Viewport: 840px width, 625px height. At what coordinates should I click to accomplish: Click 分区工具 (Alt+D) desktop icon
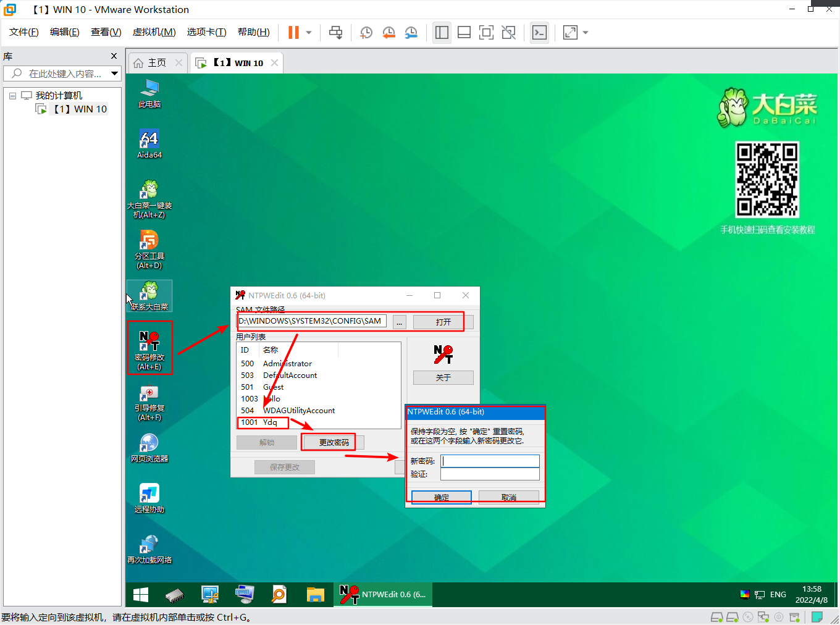point(149,250)
